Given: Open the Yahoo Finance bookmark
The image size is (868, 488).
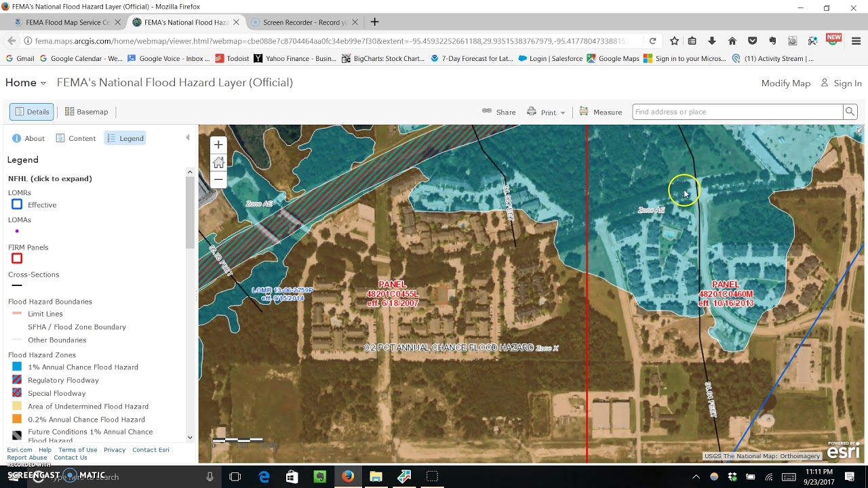Looking at the screenshot, I should [295, 59].
